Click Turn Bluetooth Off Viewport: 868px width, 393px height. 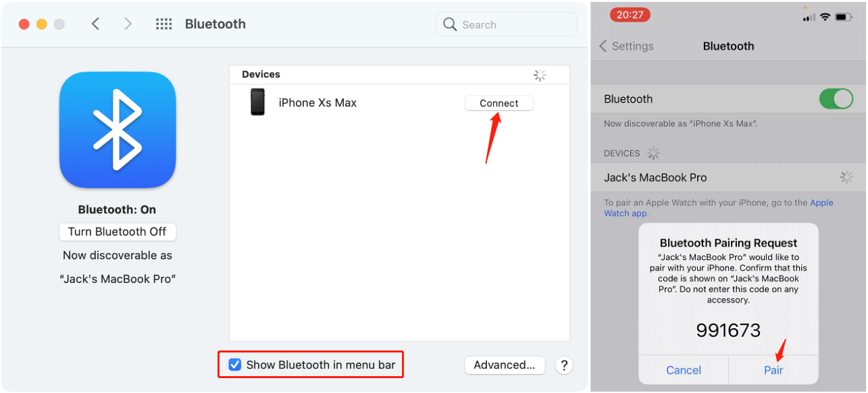(118, 232)
